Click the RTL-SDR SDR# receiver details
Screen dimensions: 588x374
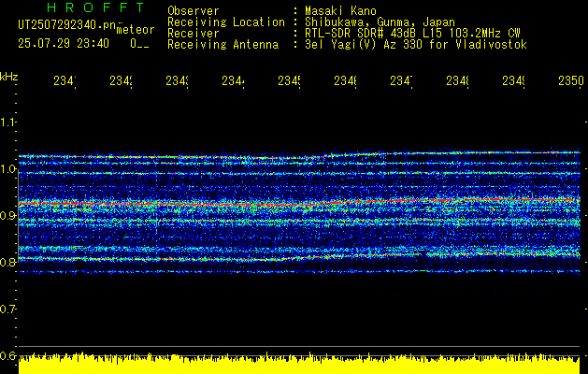[x=412, y=34]
